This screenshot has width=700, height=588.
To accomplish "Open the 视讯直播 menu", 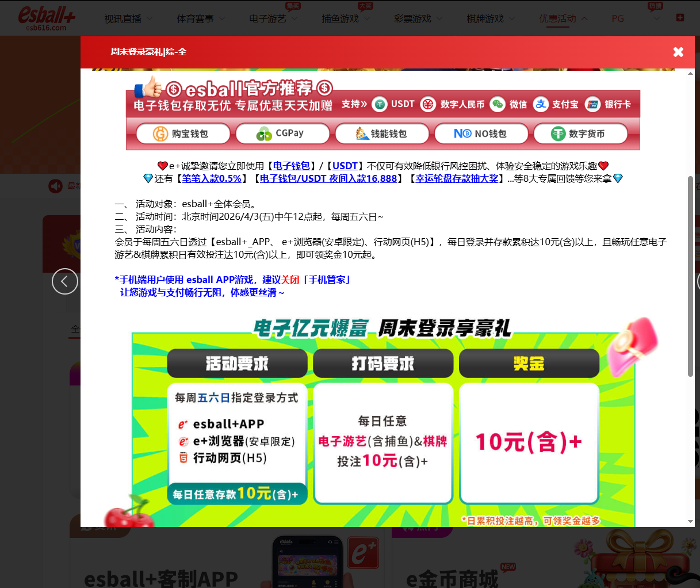I will 123,19.
